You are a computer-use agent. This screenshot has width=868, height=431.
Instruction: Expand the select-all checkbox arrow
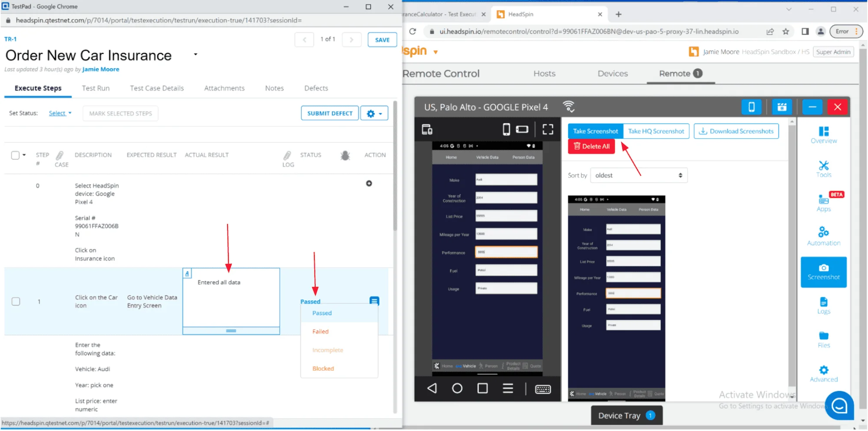[x=24, y=155]
